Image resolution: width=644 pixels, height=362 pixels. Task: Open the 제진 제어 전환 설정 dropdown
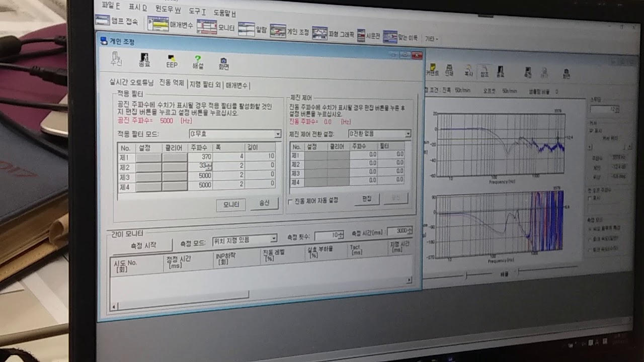tap(408, 134)
